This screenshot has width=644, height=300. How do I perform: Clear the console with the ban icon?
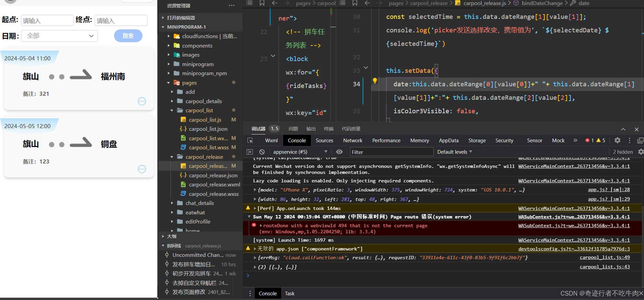(262, 152)
